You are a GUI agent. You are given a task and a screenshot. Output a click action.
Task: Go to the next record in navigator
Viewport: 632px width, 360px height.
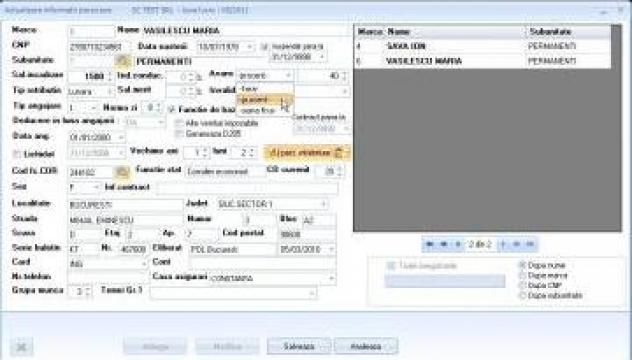(x=503, y=244)
